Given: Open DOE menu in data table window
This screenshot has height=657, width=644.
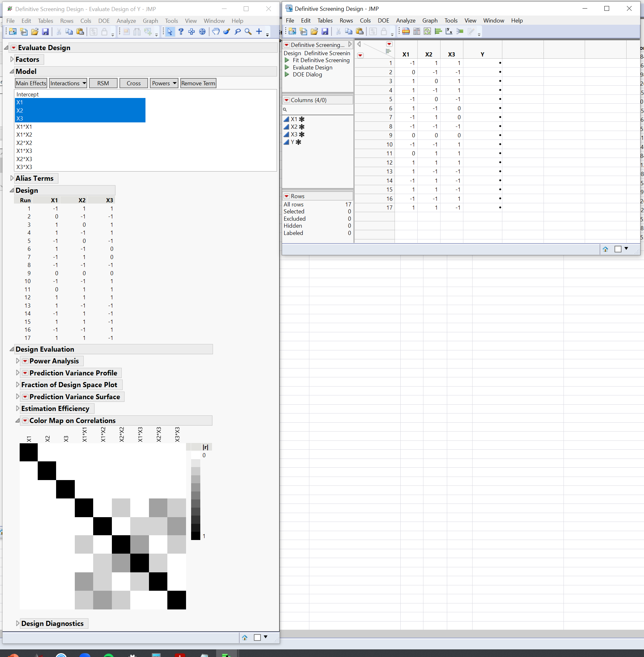Looking at the screenshot, I should [383, 21].
